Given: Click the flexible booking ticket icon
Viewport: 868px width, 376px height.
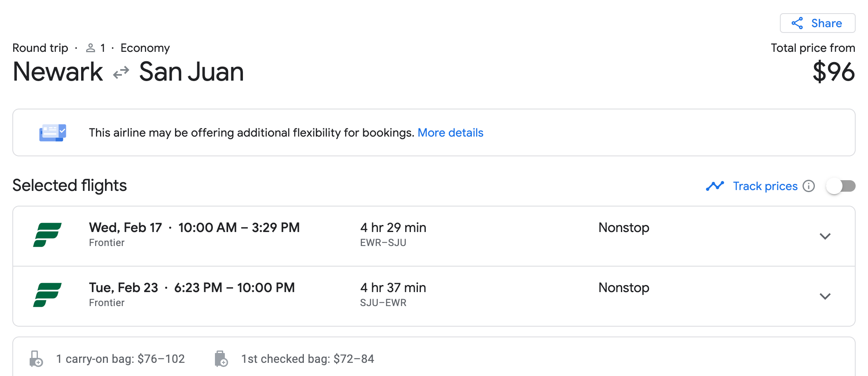Looking at the screenshot, I should tap(53, 132).
